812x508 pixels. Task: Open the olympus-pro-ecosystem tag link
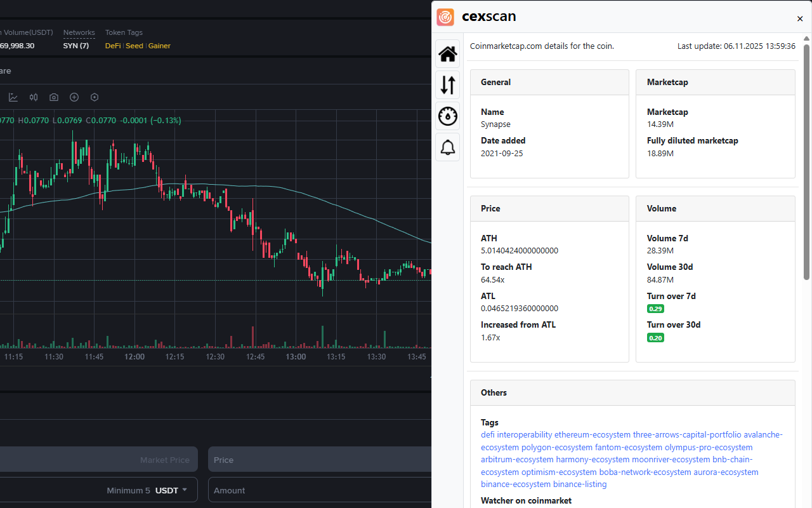tap(709, 447)
